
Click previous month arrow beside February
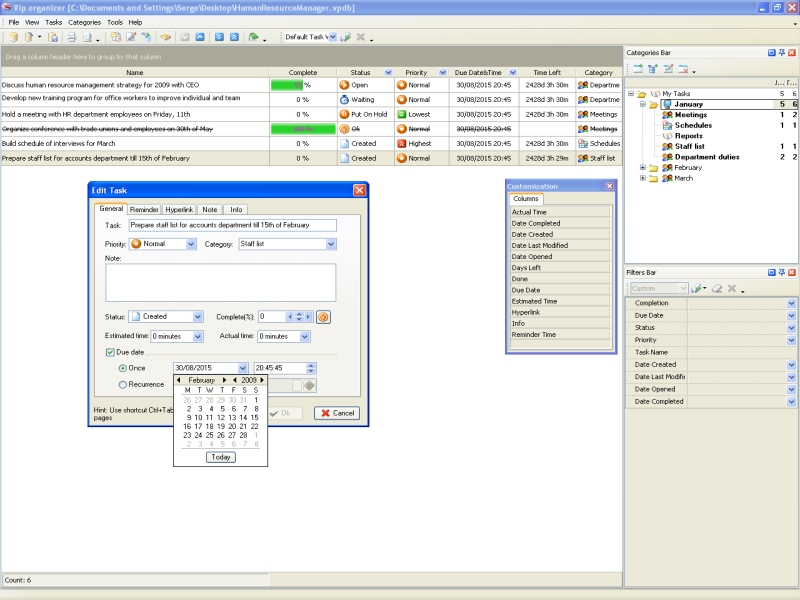coord(179,380)
